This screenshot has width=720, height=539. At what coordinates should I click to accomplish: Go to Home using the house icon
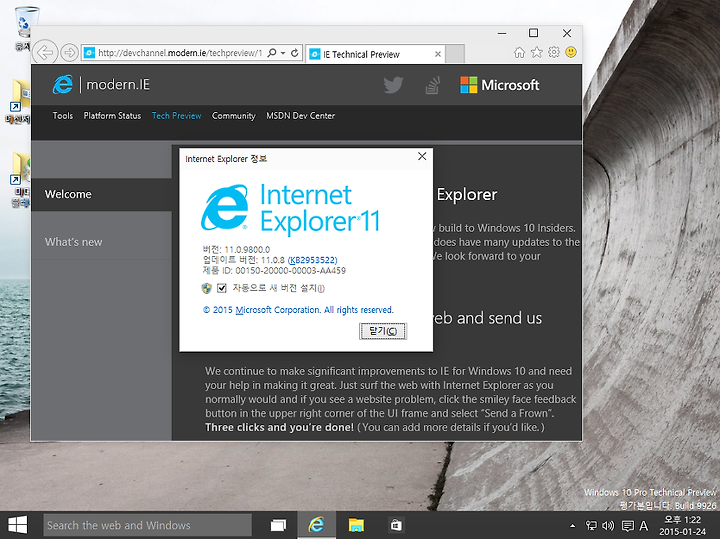coord(519,52)
